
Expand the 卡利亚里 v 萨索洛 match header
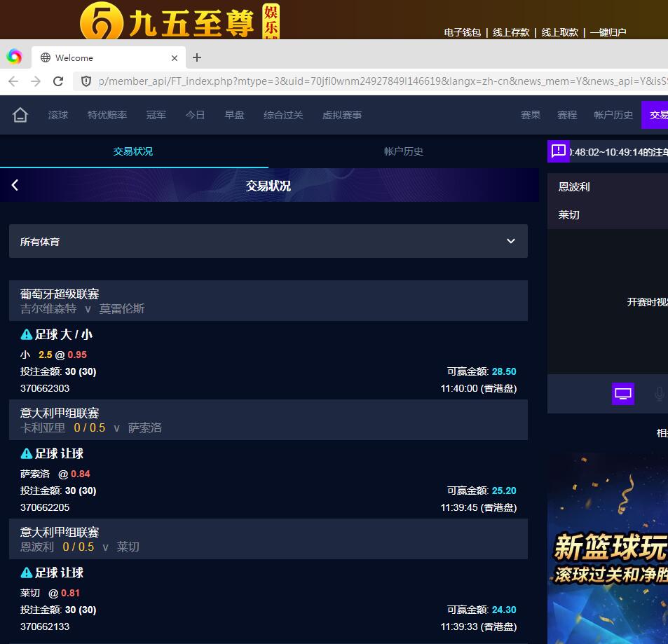[x=268, y=420]
